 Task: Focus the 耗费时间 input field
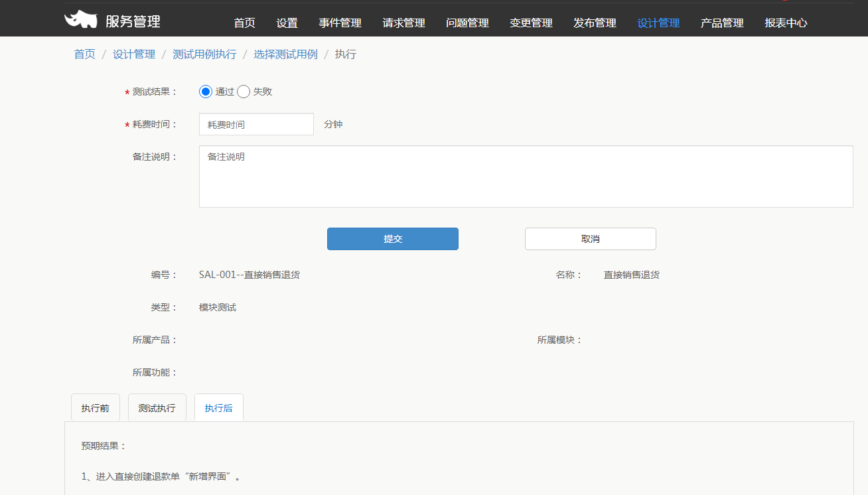tap(256, 124)
